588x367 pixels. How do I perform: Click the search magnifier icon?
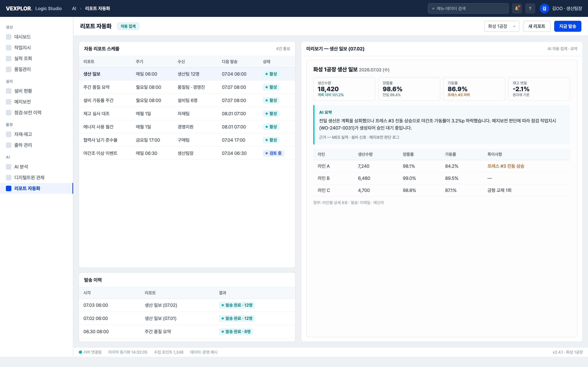[433, 8]
